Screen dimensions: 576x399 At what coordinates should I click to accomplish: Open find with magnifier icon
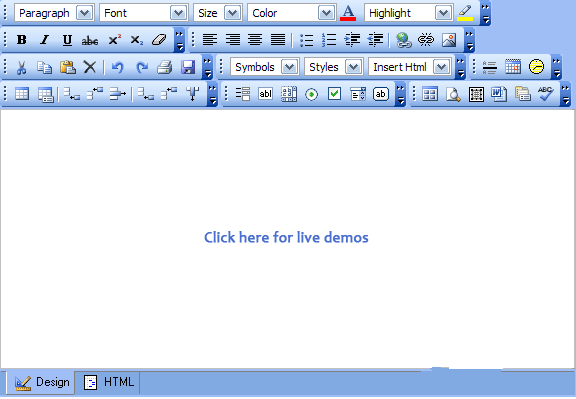pyautogui.click(x=453, y=94)
